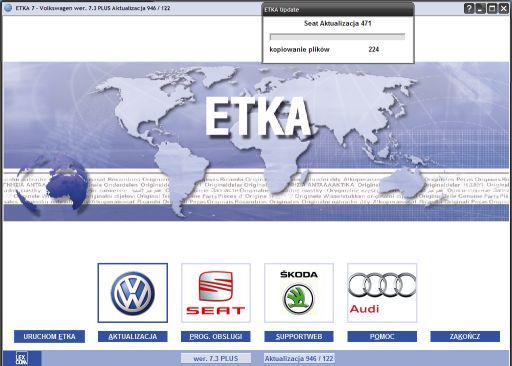Select the Volkswagen brand logo

(x=133, y=293)
